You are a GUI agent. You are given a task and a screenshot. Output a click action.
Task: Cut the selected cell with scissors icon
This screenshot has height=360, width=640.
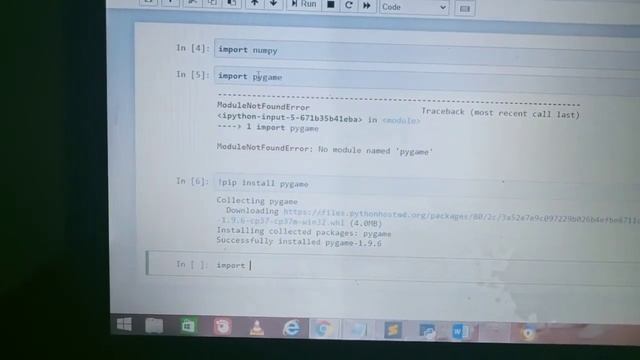pos(192,2)
